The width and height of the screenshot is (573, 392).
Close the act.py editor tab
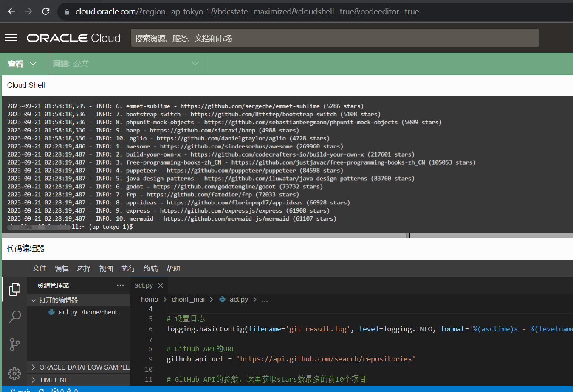click(x=160, y=286)
